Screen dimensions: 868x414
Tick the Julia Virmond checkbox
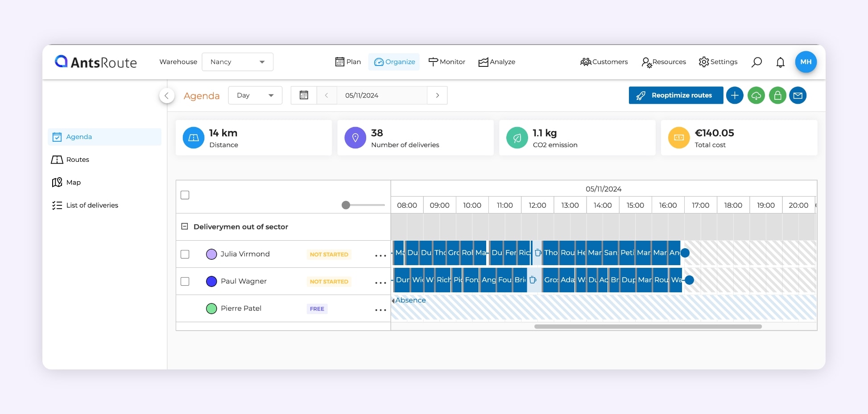[x=185, y=254]
